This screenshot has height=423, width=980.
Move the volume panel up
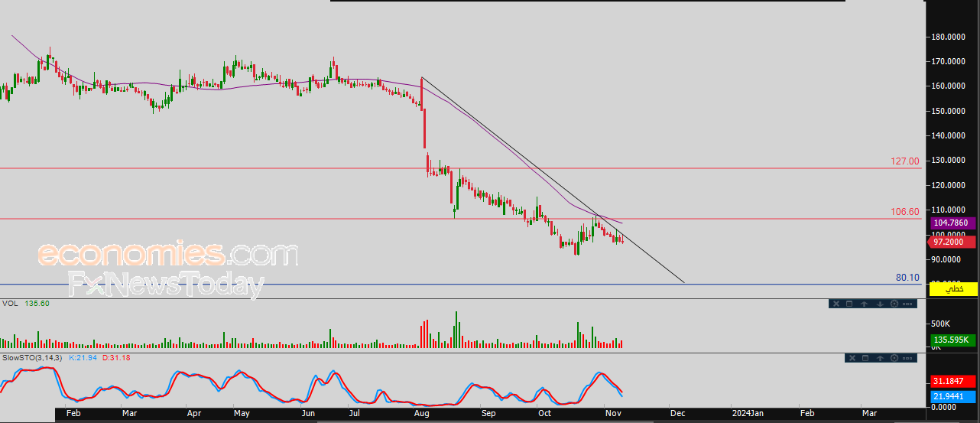coord(864,304)
